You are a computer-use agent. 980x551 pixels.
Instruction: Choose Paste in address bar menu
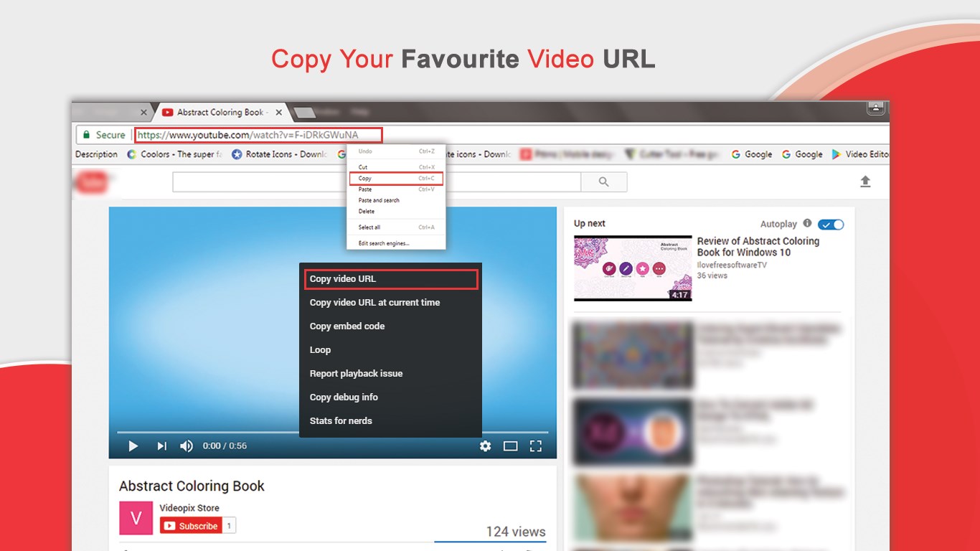click(396, 189)
